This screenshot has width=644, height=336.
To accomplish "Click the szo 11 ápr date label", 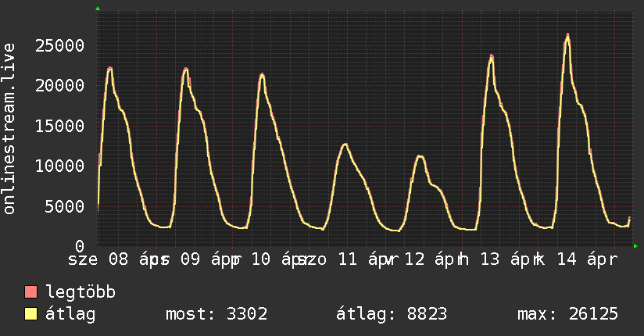I will point(348,259).
